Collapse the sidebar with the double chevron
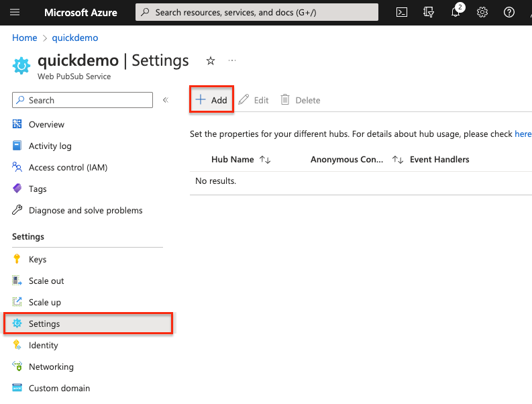532x404 pixels. [x=166, y=100]
